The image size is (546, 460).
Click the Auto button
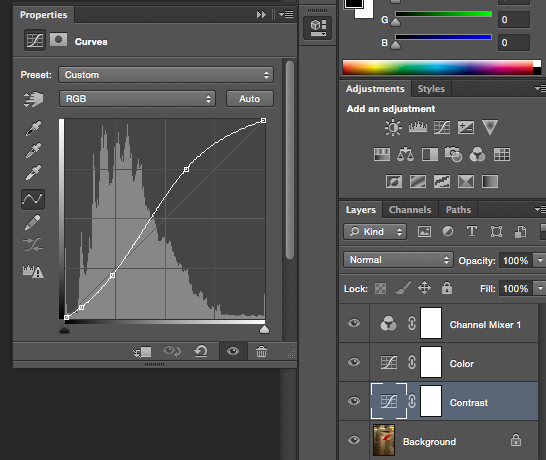[x=250, y=99]
